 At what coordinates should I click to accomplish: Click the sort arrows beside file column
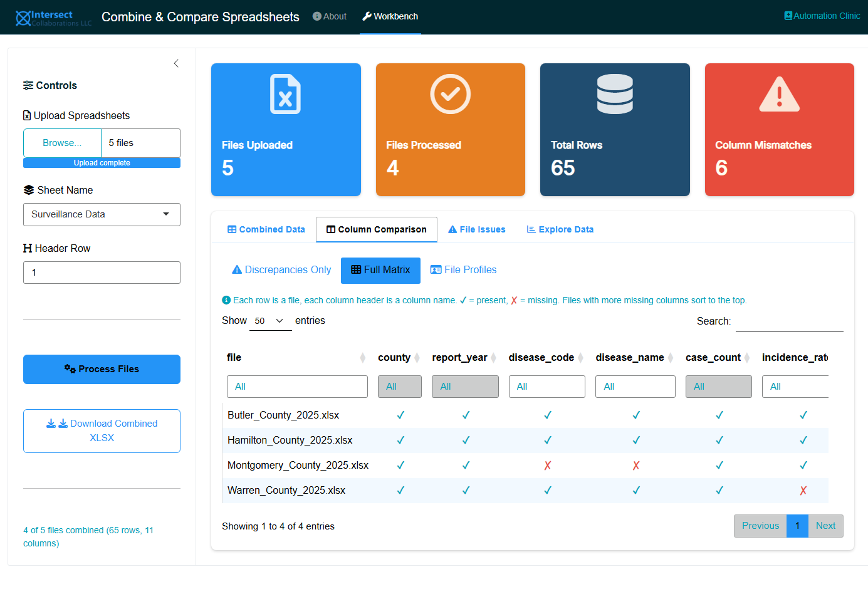click(362, 358)
